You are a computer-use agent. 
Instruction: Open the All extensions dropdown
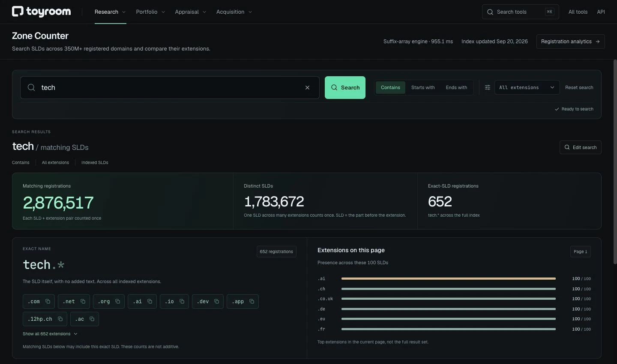pyautogui.click(x=527, y=87)
